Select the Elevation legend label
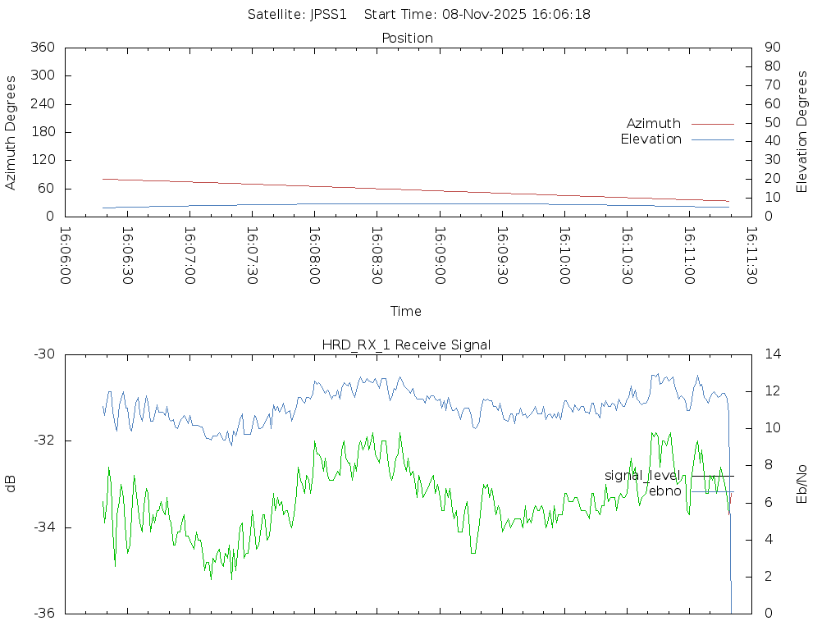Image resolution: width=840 pixels, height=630 pixels. tap(651, 139)
